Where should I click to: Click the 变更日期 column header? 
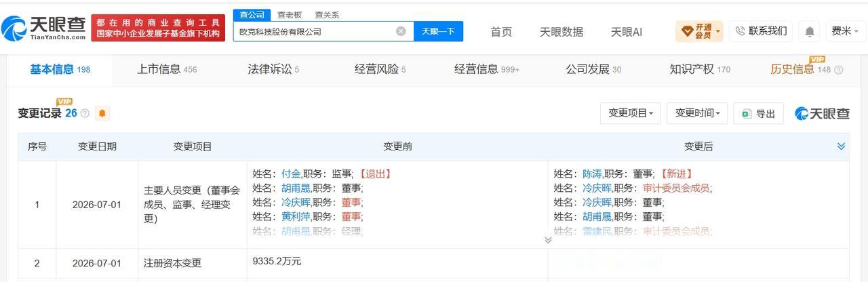click(97, 146)
